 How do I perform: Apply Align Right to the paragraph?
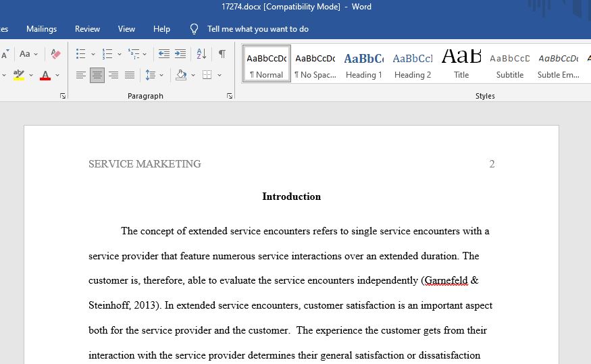(x=113, y=75)
